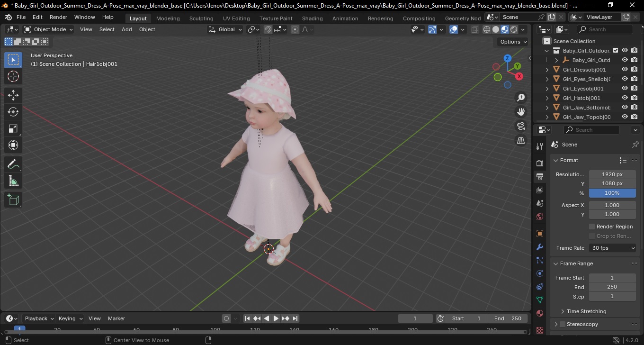Play the animation forward

click(x=276, y=318)
